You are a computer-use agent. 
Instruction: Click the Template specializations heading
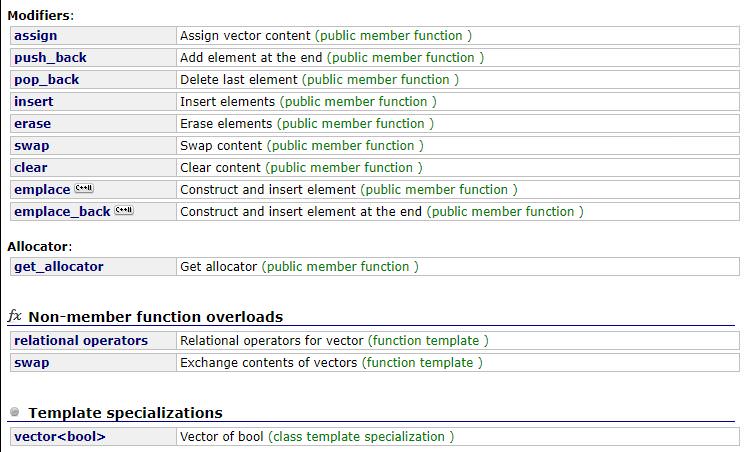pyautogui.click(x=125, y=412)
